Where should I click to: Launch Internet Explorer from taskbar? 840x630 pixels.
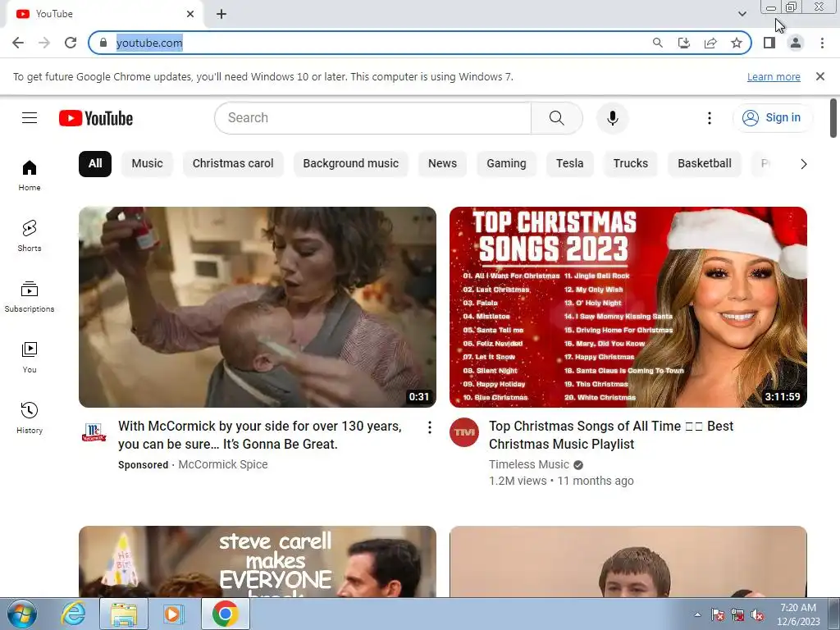tap(73, 614)
